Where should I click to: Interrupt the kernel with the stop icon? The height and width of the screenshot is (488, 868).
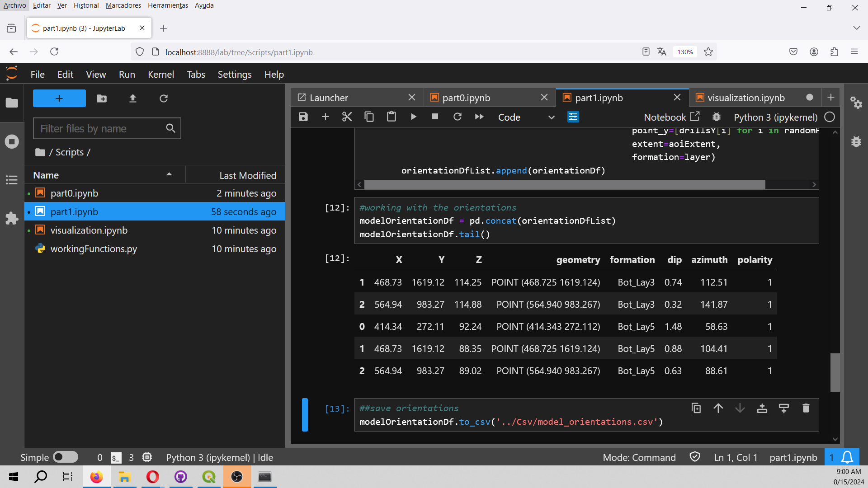point(435,117)
